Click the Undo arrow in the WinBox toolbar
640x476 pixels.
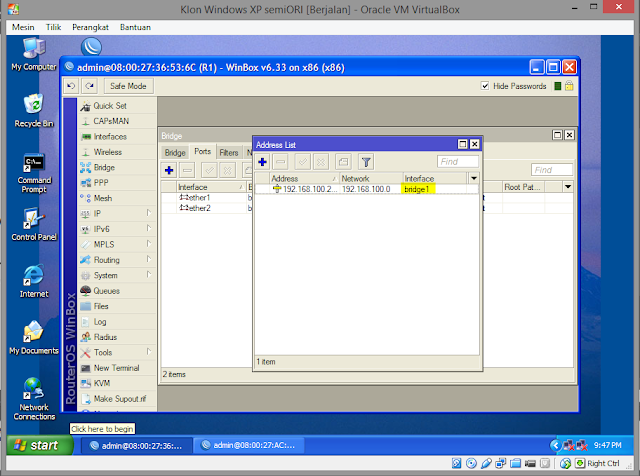coord(71,86)
